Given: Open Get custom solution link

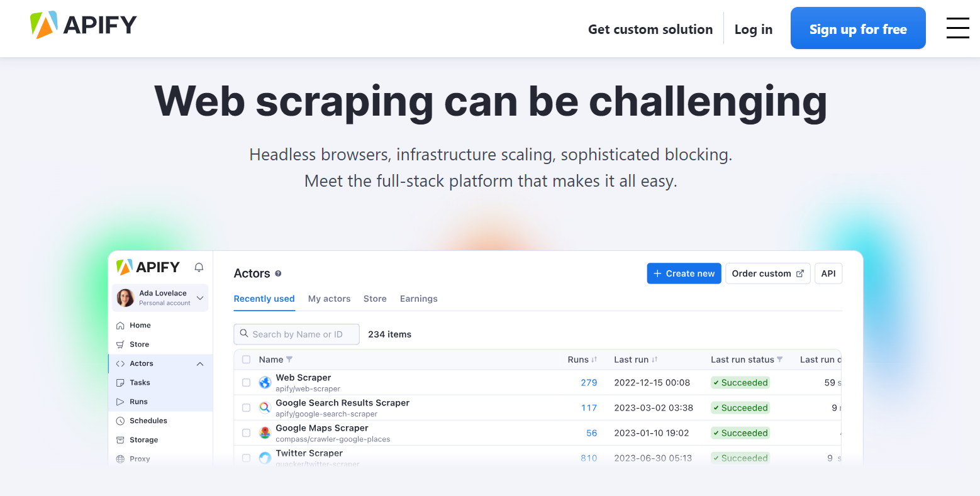Looking at the screenshot, I should (x=650, y=29).
